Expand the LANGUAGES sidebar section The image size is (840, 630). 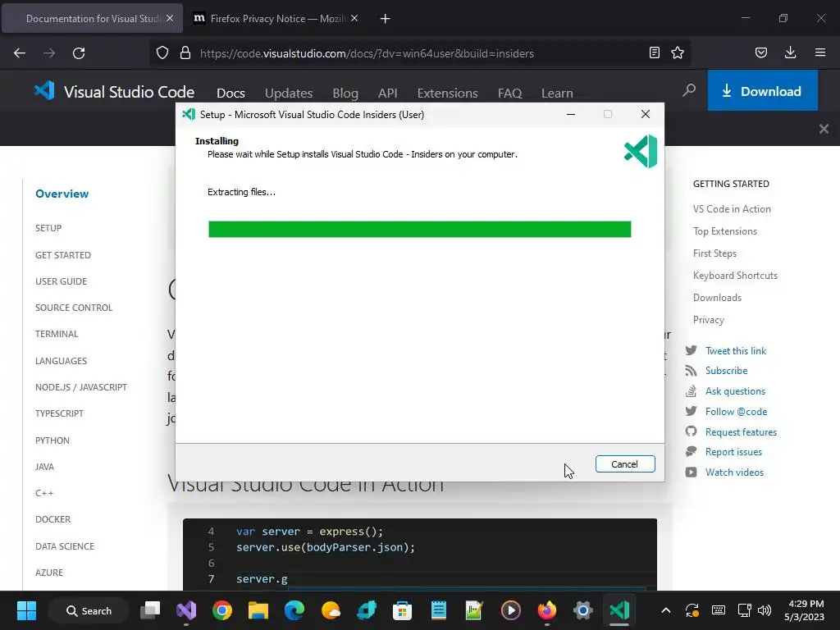coord(61,361)
